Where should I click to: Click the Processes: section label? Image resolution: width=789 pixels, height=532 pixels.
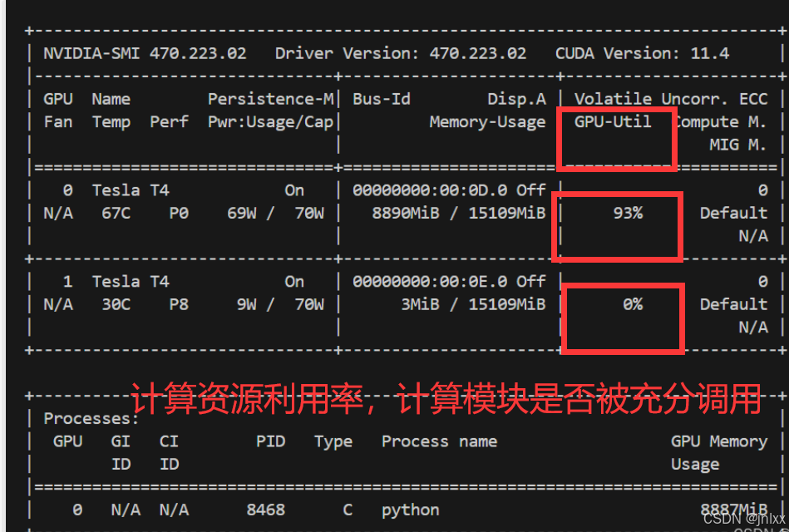click(x=91, y=419)
